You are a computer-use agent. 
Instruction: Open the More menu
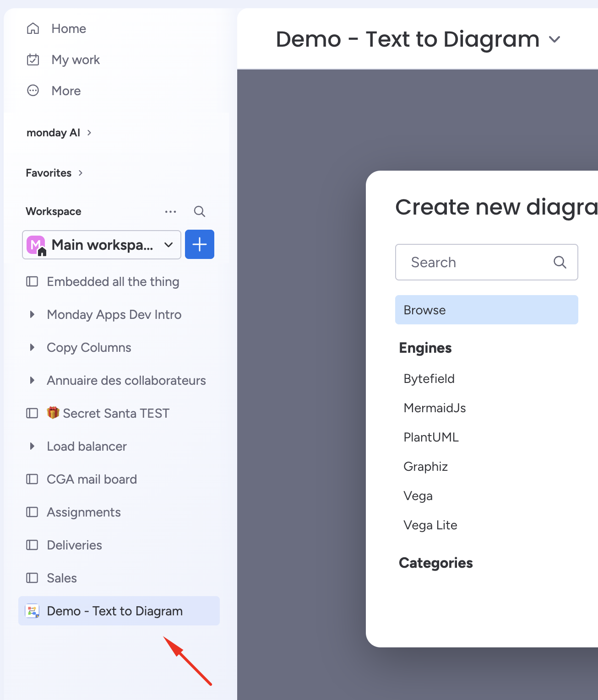(66, 91)
